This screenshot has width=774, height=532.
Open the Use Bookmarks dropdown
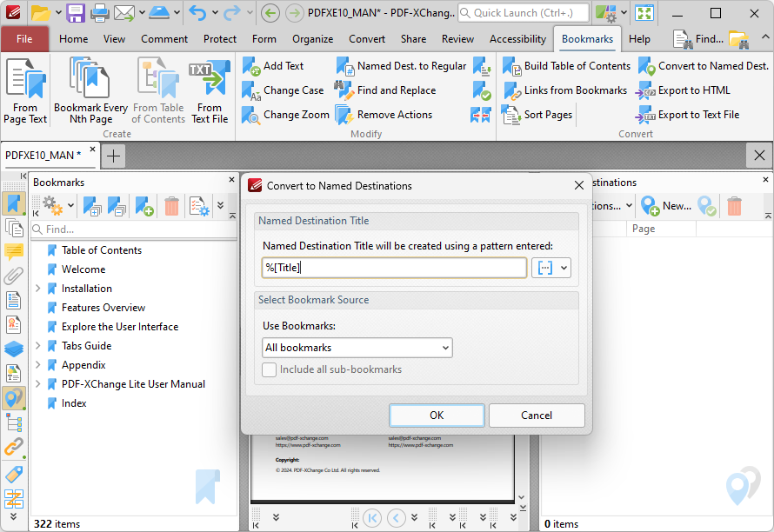(x=357, y=348)
